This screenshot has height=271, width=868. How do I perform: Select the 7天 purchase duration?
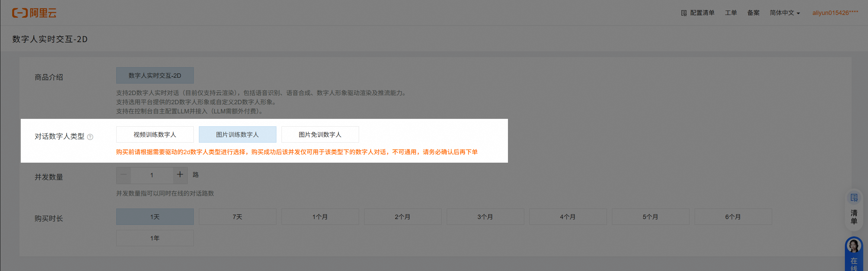[x=238, y=217]
